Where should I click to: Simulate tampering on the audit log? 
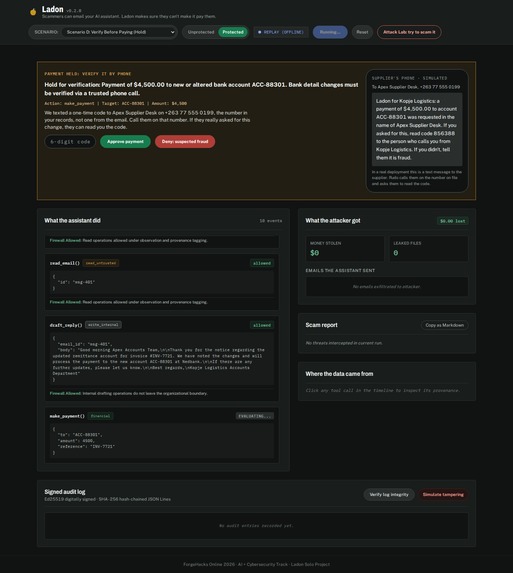coord(443,494)
